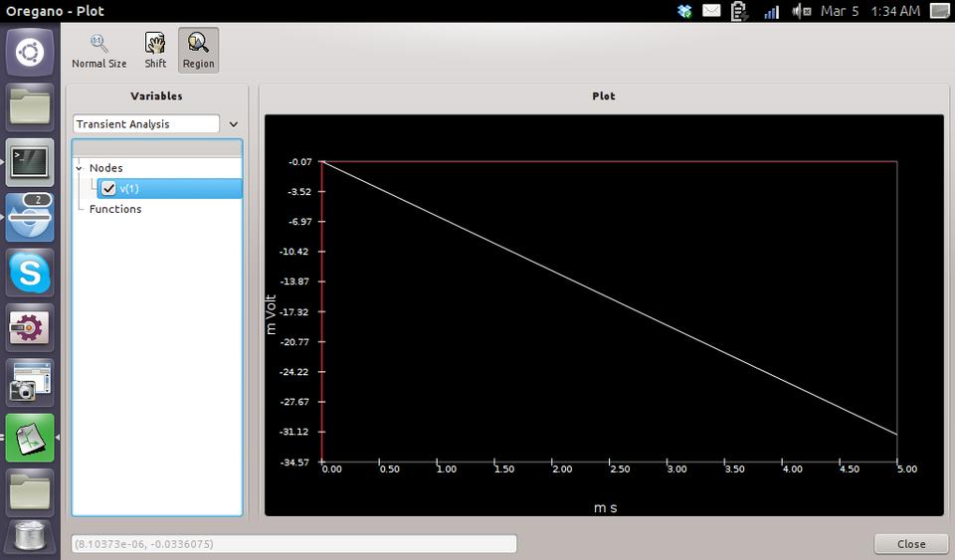955x560 pixels.
Task: Click the -34.57 y-axis label
Action: coord(294,462)
